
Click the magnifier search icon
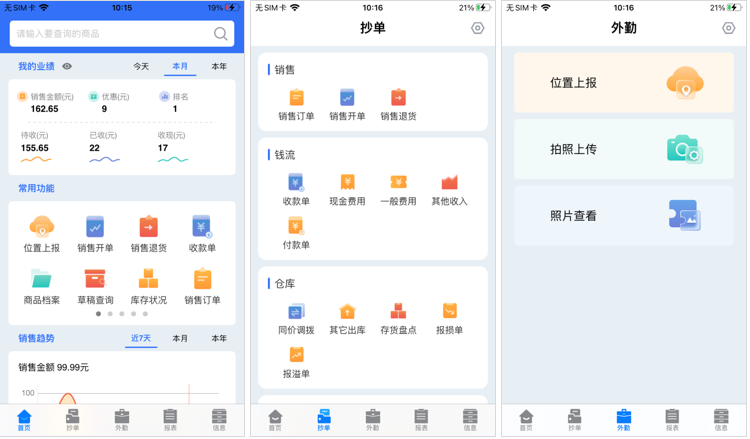(x=221, y=34)
